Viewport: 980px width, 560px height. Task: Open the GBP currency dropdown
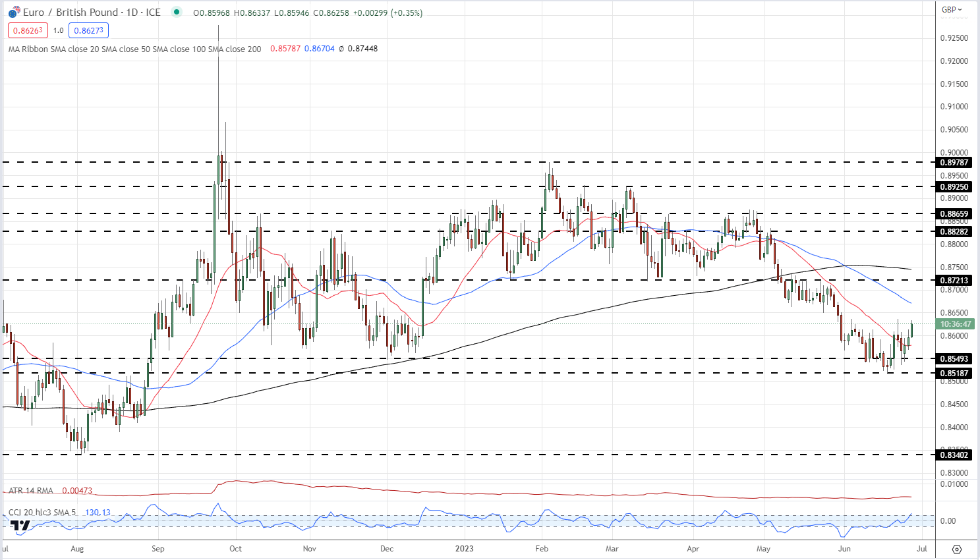click(952, 9)
